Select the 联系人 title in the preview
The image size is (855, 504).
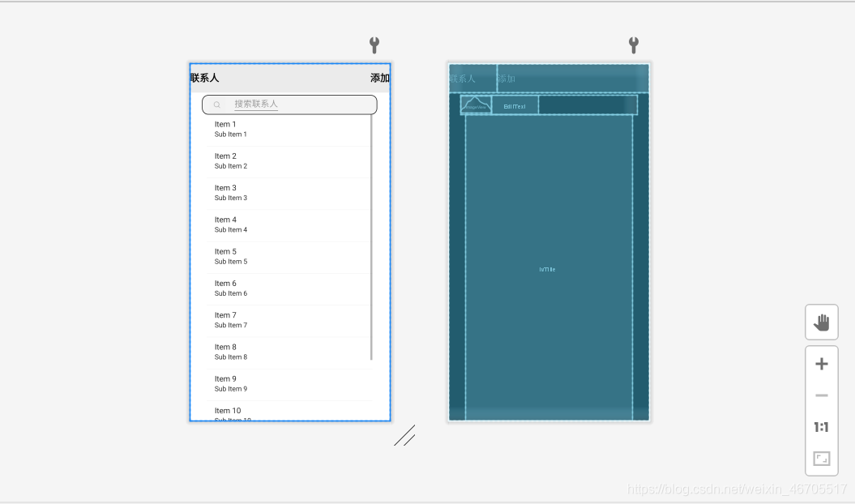[204, 78]
